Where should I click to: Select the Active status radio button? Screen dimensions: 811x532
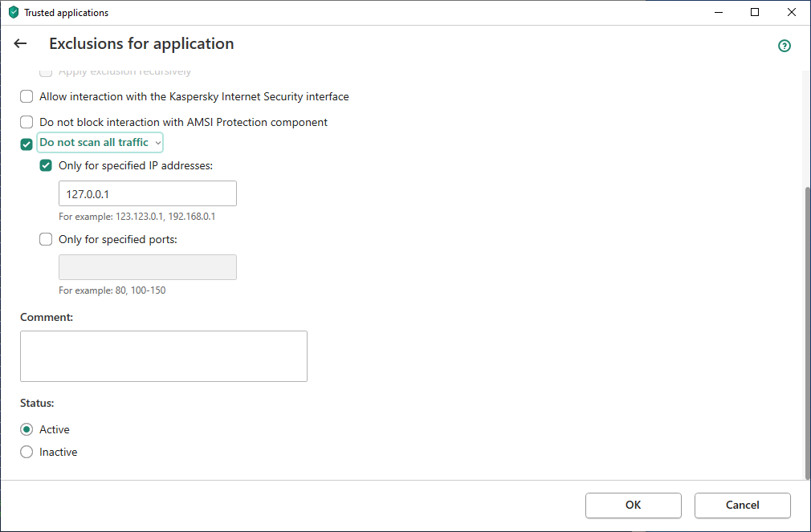click(26, 429)
